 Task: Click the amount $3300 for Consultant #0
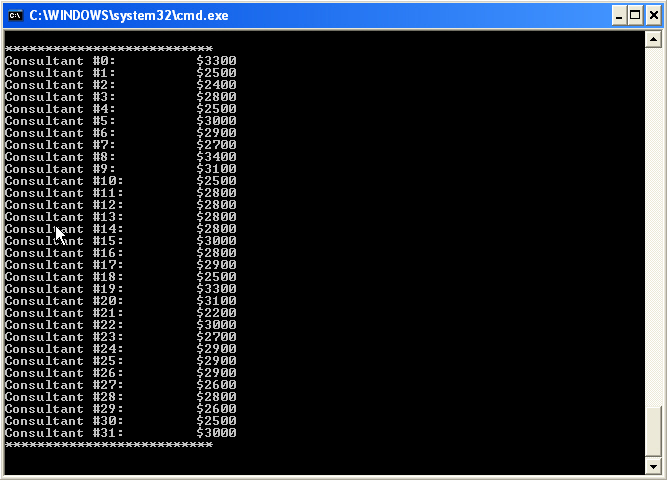216,61
